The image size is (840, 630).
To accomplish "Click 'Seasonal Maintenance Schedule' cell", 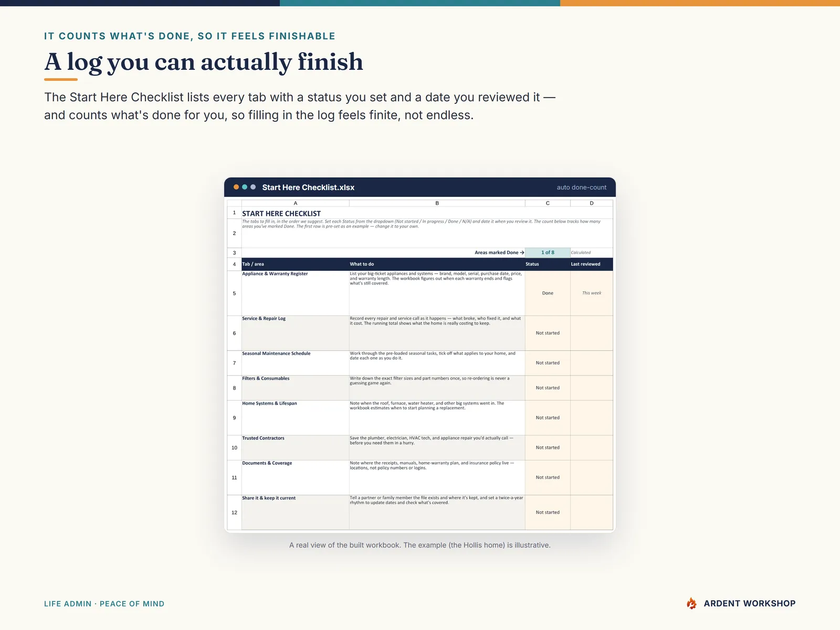I will [x=296, y=363].
